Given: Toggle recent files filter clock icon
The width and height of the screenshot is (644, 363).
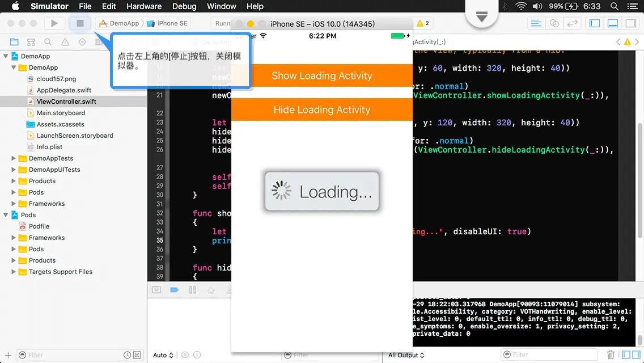Looking at the screenshot, I should pyautogui.click(x=128, y=355).
